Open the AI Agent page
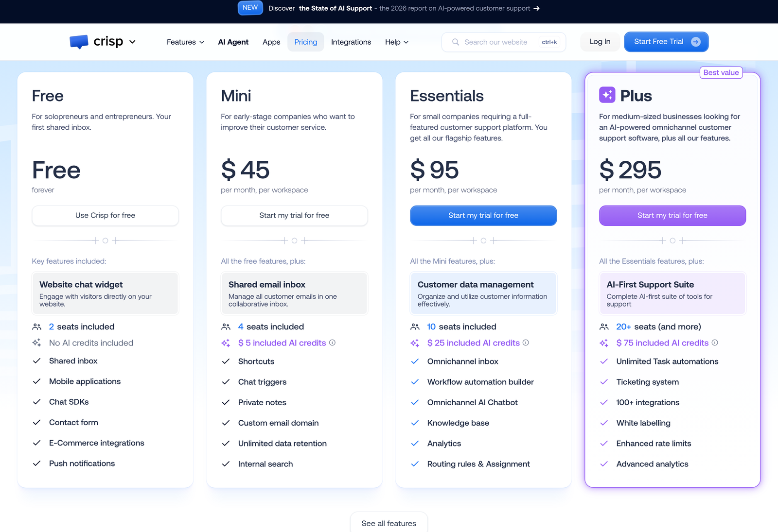Viewport: 778px width, 532px height. pos(233,42)
